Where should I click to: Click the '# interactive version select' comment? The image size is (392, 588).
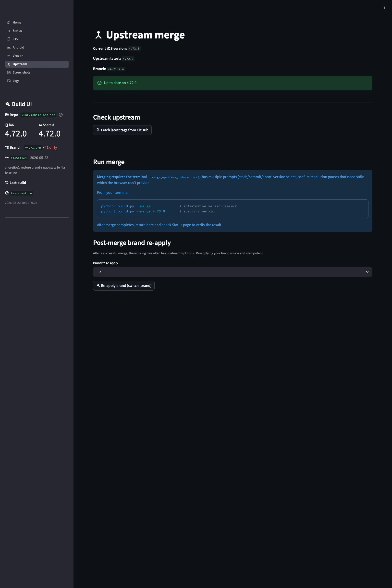click(x=208, y=206)
